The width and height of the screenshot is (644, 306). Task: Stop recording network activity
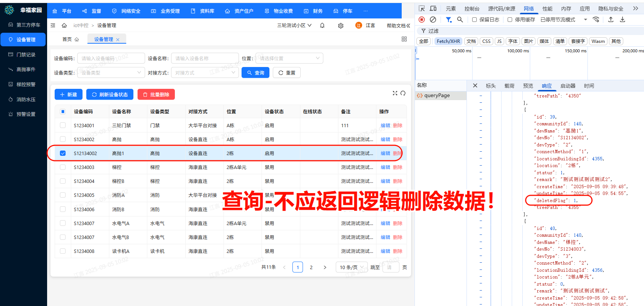click(x=422, y=20)
